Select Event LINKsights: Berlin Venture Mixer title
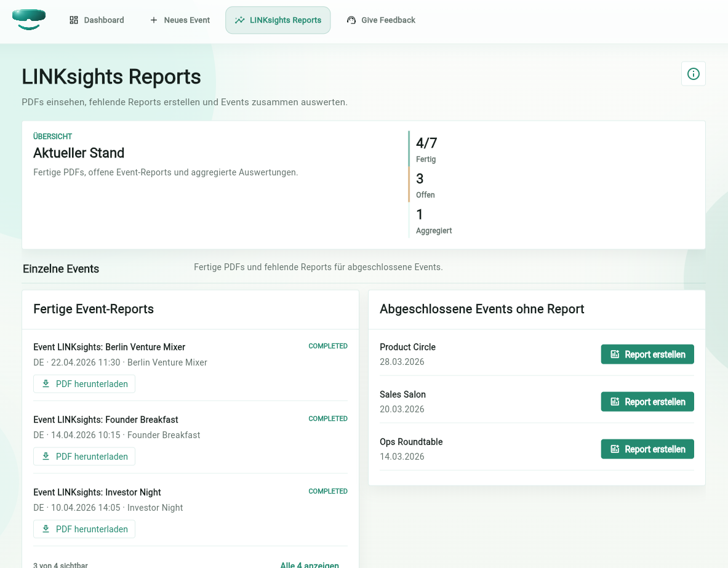The width and height of the screenshot is (728, 568). point(109,347)
